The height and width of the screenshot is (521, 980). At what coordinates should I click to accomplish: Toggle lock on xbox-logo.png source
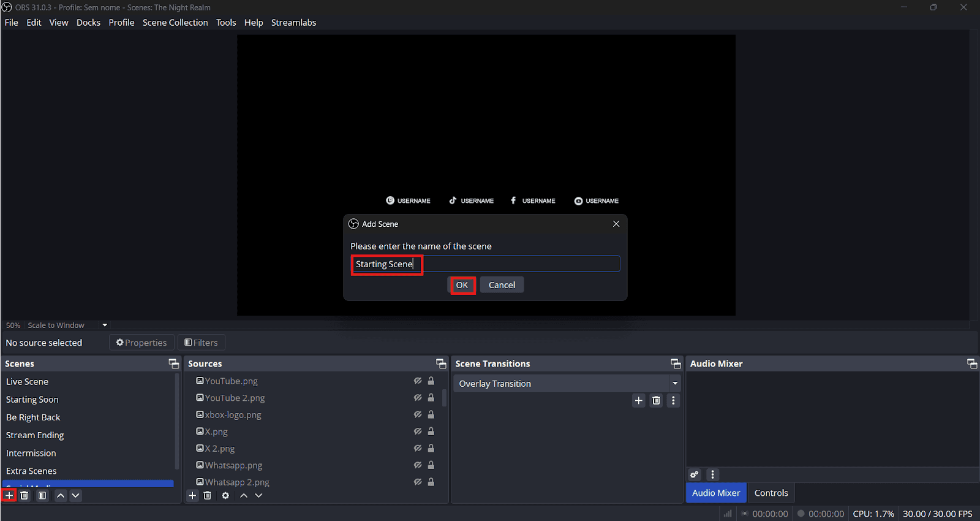click(x=431, y=414)
